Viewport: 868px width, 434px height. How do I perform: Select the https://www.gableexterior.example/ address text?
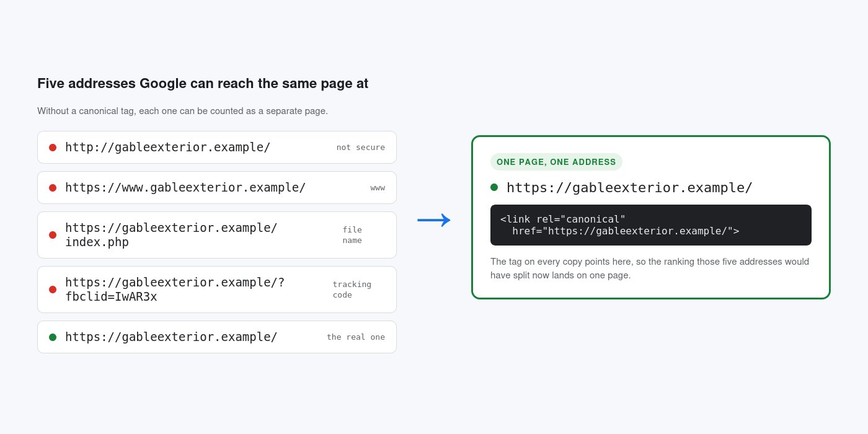[x=185, y=187]
